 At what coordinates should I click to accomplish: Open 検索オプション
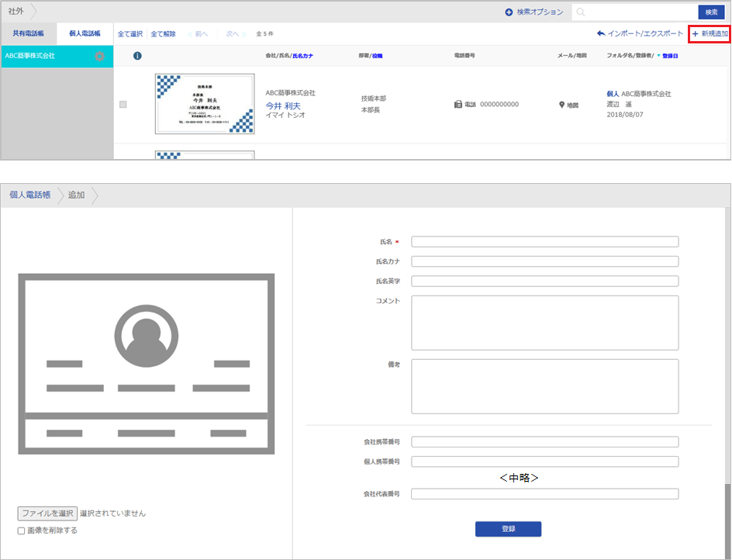pyautogui.click(x=540, y=12)
